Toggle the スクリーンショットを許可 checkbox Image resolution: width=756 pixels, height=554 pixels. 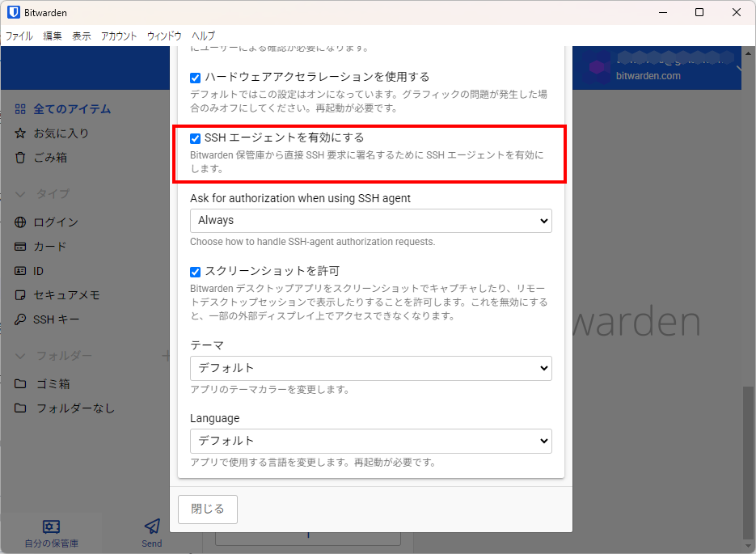195,272
